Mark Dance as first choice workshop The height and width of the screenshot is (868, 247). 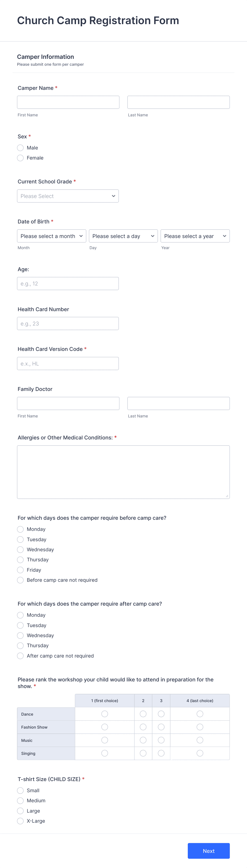point(105,714)
